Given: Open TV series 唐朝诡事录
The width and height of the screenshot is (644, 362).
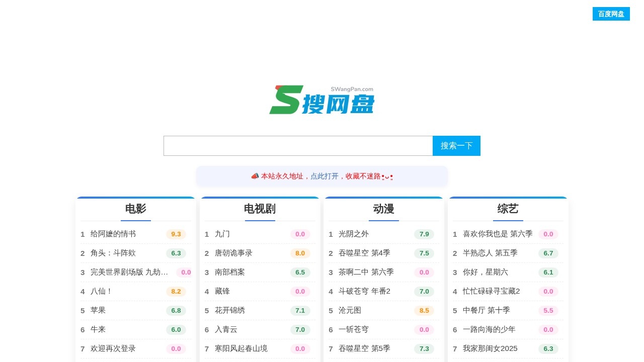Looking at the screenshot, I should pos(233,253).
